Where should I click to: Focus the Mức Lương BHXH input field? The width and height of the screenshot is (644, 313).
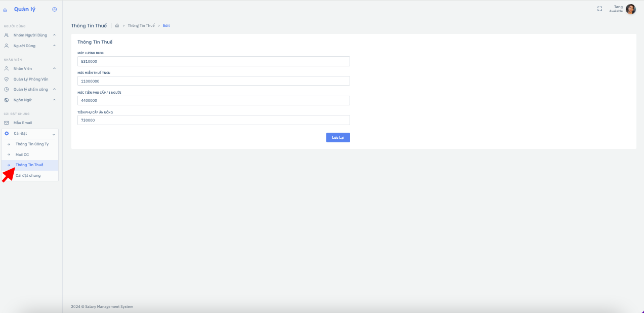[x=213, y=61]
